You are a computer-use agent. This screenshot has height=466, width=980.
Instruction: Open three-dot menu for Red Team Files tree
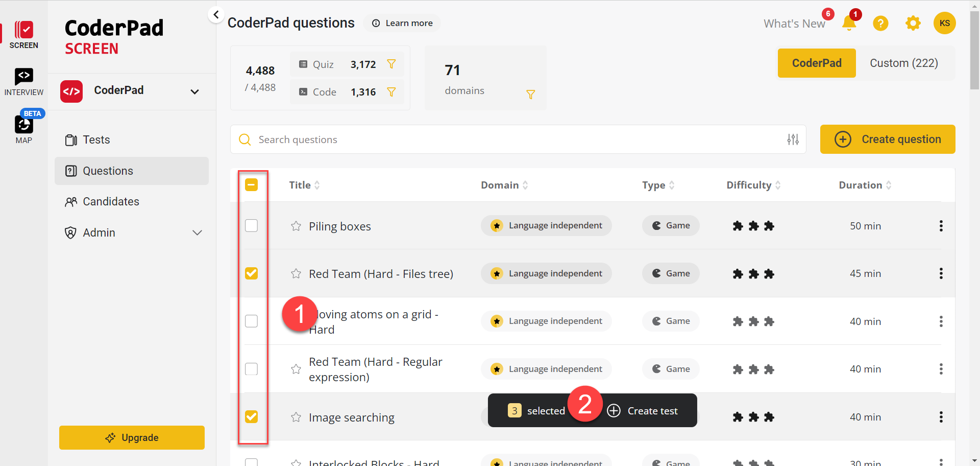click(x=941, y=273)
